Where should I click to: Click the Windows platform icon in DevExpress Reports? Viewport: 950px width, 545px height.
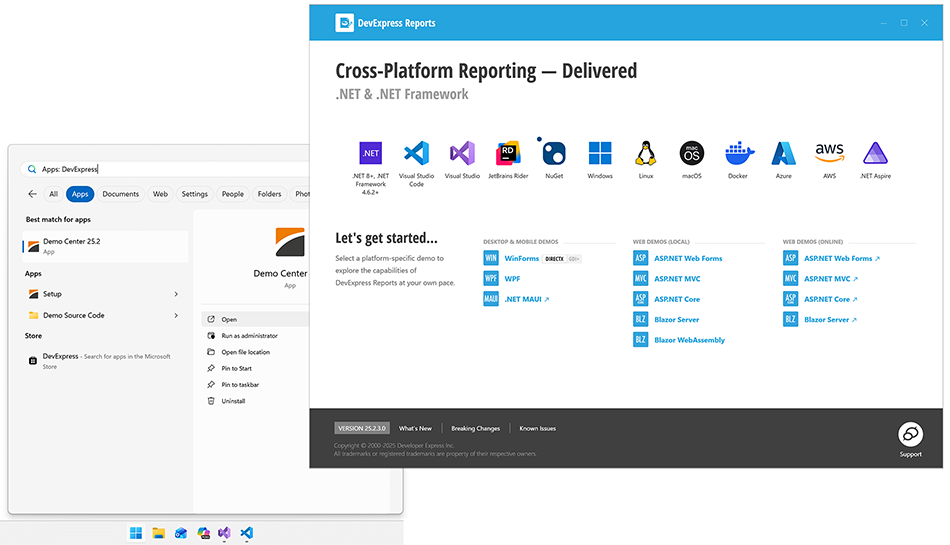[600, 153]
